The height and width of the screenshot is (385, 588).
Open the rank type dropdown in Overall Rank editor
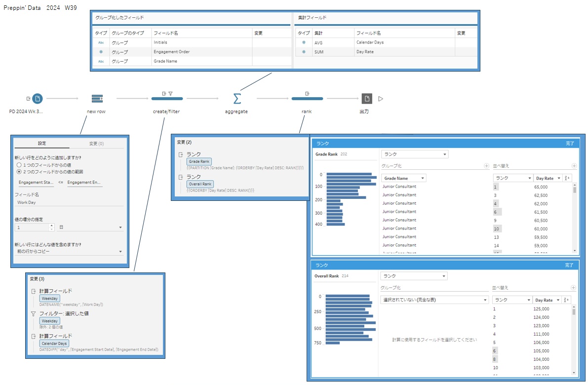[414, 276]
